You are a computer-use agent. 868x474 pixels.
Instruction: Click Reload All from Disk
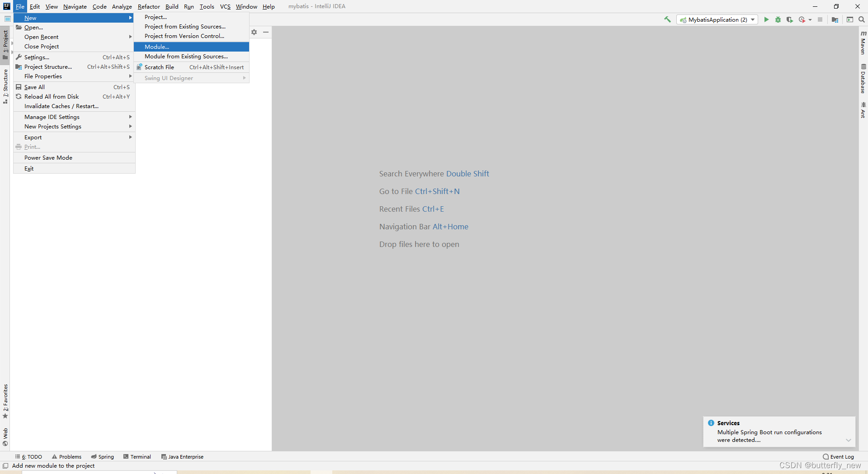click(x=74, y=97)
